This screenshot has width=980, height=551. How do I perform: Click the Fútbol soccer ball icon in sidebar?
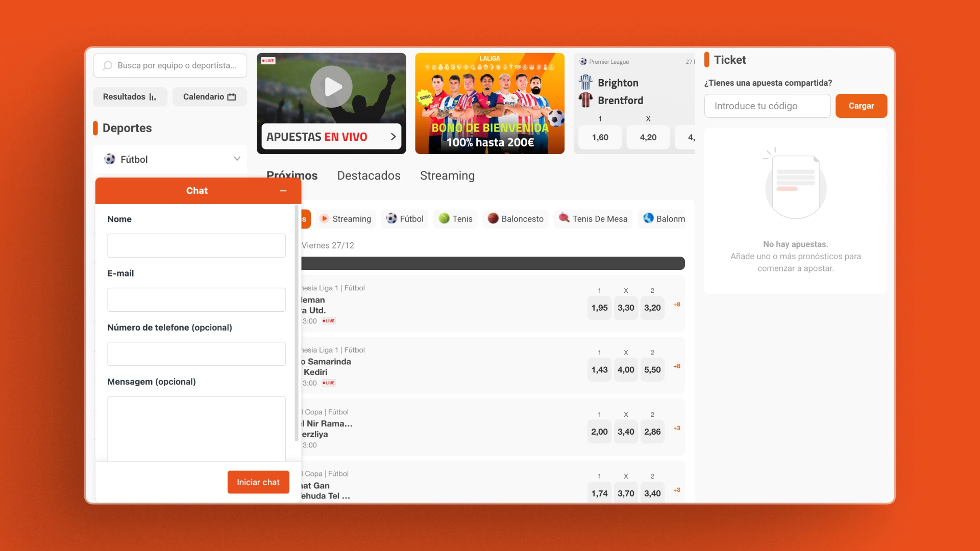[x=110, y=159]
